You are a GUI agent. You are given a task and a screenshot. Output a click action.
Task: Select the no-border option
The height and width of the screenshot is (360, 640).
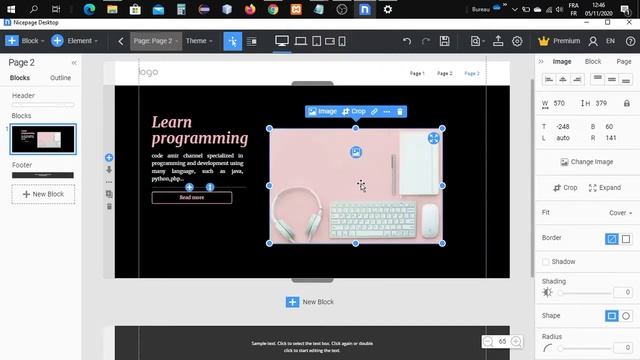(611, 239)
